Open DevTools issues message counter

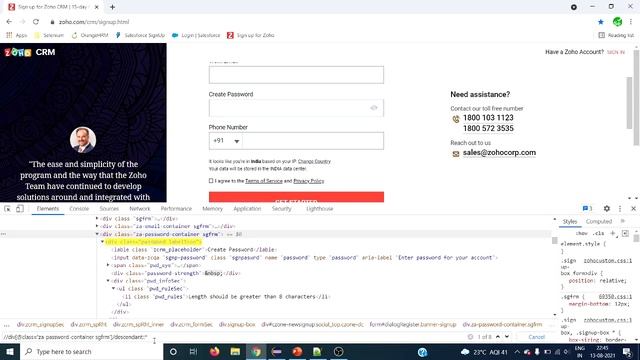point(587,209)
